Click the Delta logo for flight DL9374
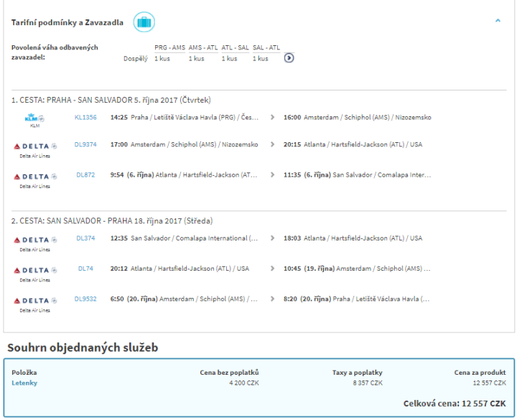This screenshot has height=420, width=517. (x=34, y=146)
